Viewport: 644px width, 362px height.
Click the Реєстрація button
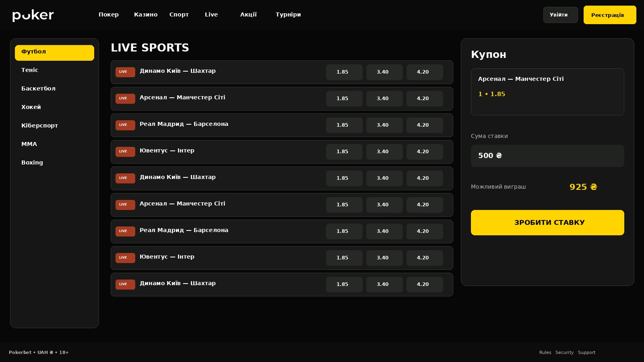pyautogui.click(x=610, y=15)
